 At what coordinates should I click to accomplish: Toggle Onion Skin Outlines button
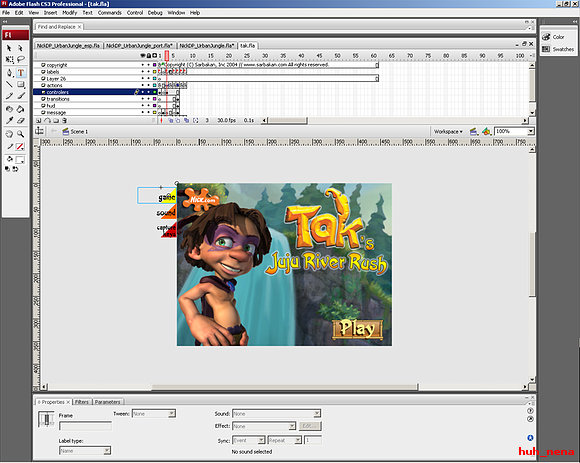click(178, 121)
